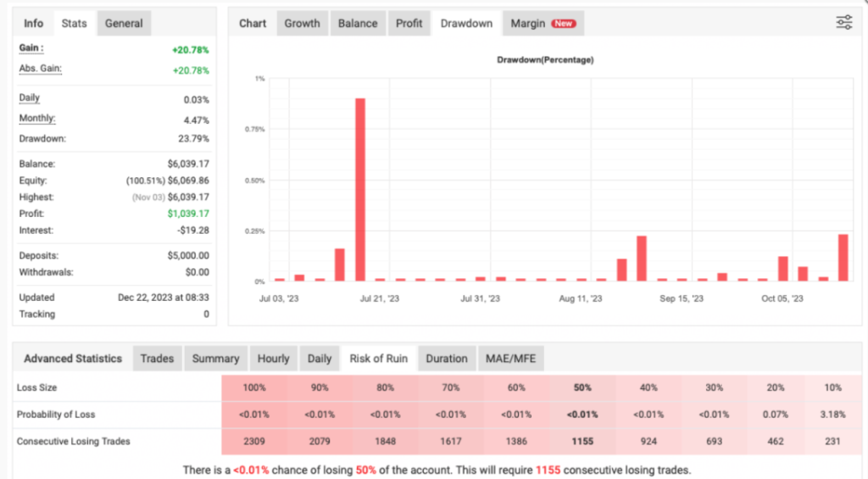Viewport: 868px width, 479px height.
Task: Open the Margin tab
Action: (x=527, y=24)
